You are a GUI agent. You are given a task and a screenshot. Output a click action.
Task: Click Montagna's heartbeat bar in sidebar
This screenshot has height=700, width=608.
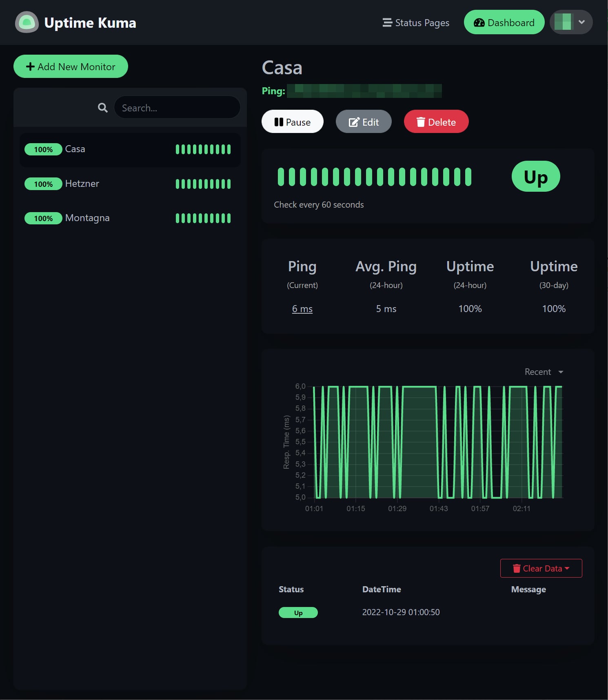click(203, 218)
